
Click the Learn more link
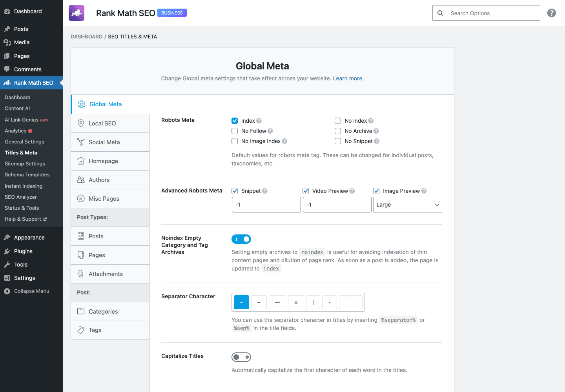pyautogui.click(x=348, y=78)
